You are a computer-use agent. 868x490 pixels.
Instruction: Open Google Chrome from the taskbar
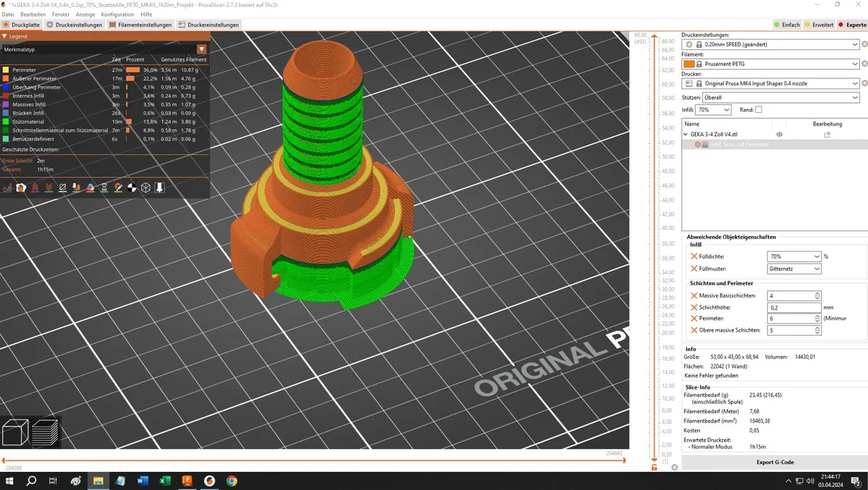click(x=232, y=481)
